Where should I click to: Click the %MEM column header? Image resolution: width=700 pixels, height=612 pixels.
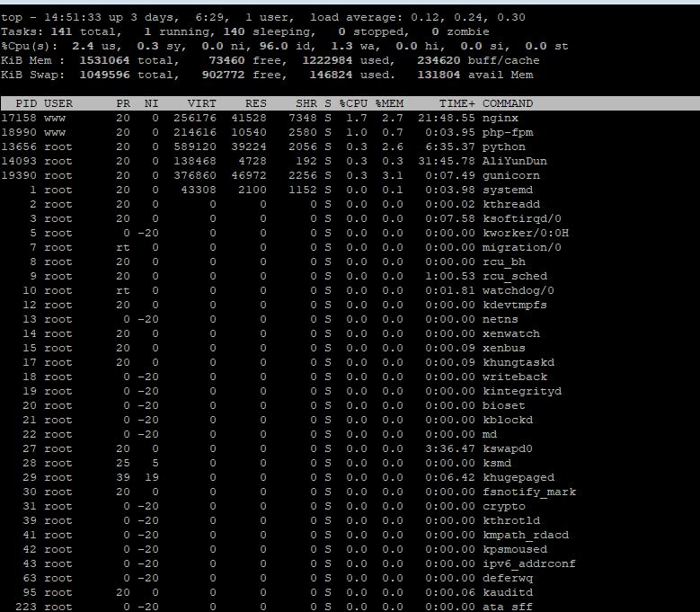(x=389, y=103)
